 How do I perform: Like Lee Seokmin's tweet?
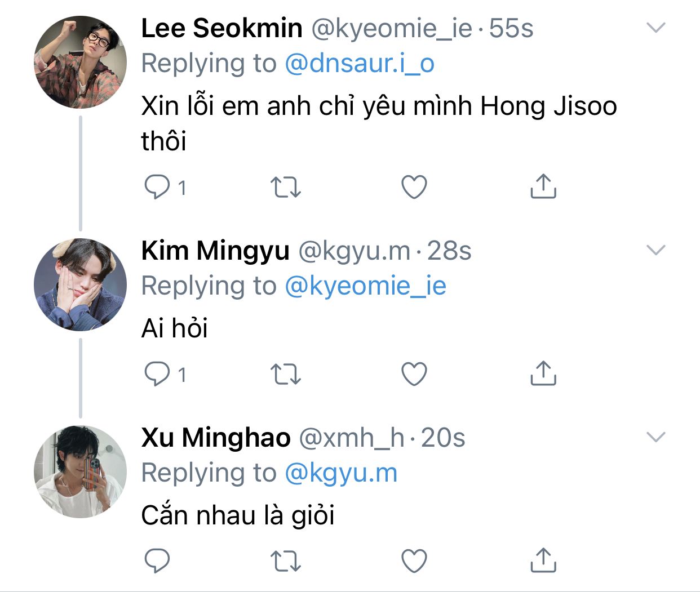(414, 187)
